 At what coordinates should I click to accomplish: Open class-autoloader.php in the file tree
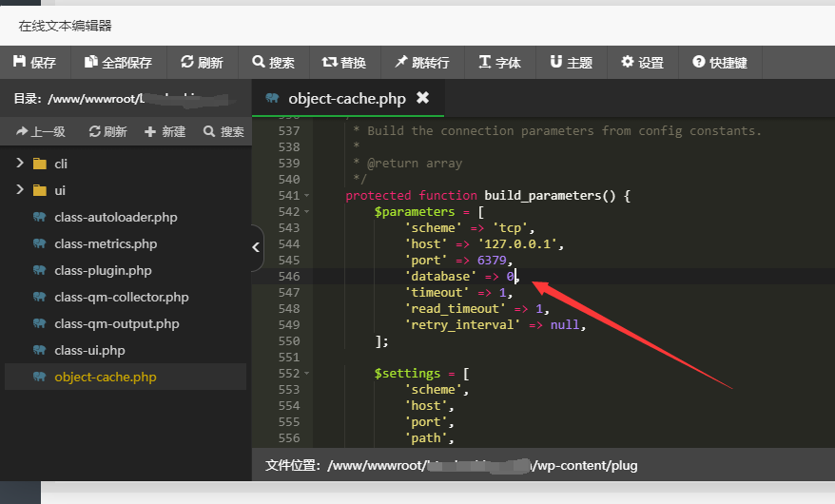click(x=115, y=217)
